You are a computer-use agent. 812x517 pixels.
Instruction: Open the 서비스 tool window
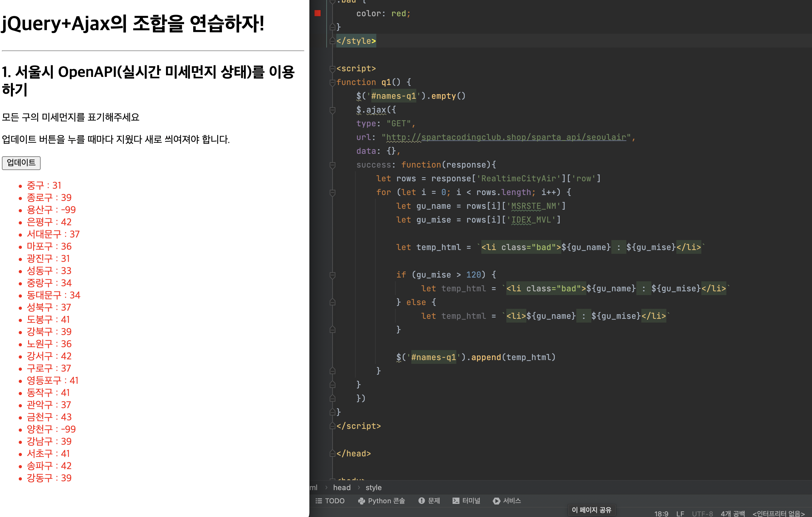point(507,501)
